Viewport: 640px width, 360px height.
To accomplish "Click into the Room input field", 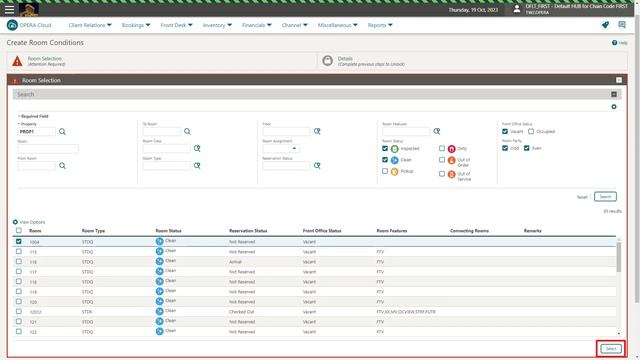I will 48,149.
